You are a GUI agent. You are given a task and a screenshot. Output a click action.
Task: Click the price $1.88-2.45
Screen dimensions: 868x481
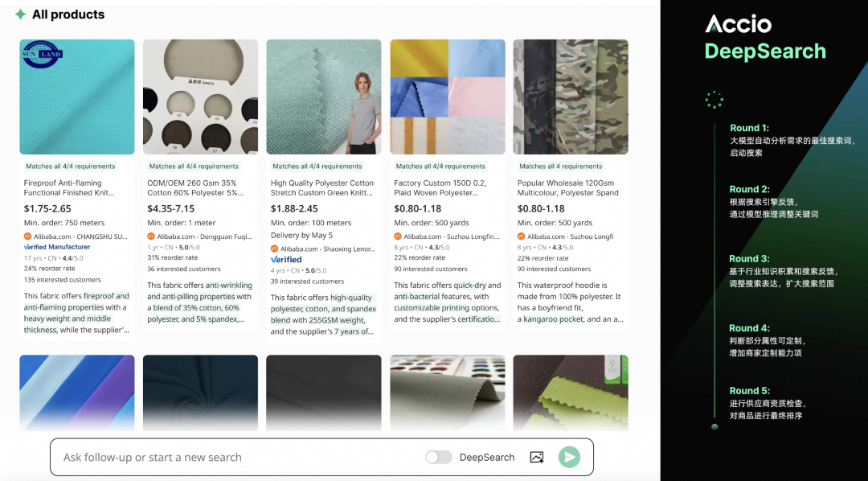pyautogui.click(x=294, y=209)
